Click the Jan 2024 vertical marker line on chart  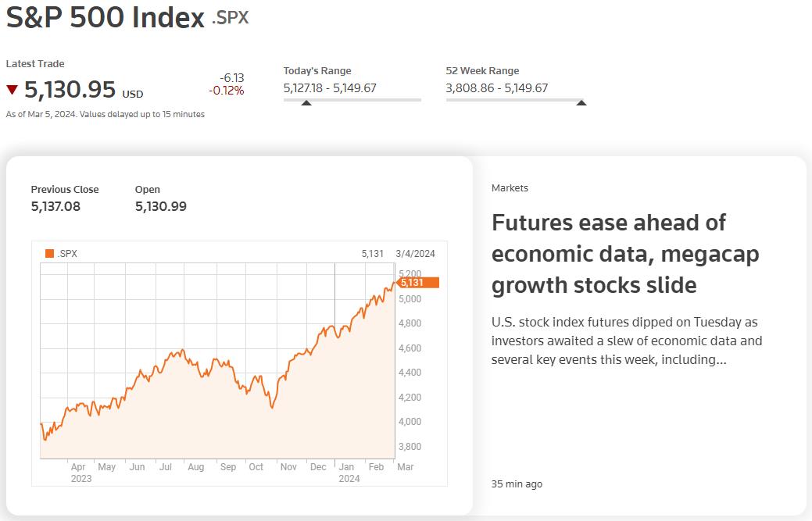335,361
